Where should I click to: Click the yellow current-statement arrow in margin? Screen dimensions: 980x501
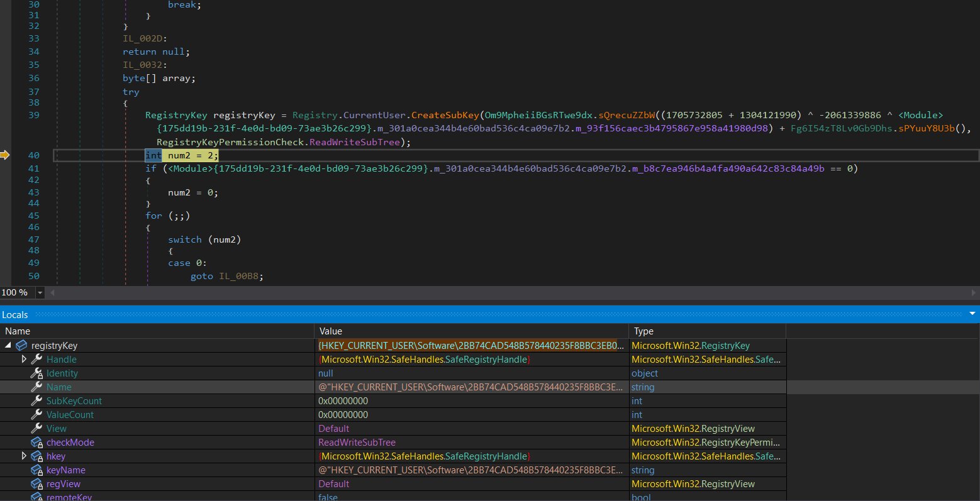5,155
